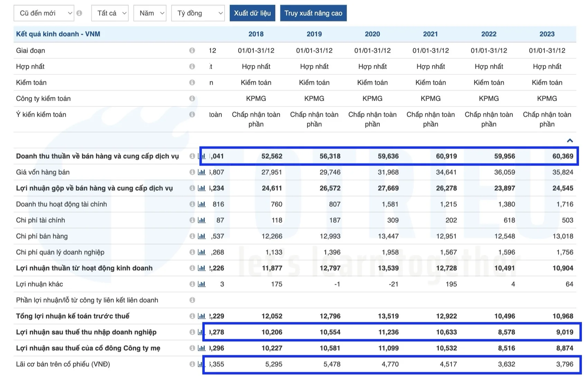Viewport: 588px width, 380px height.
Task: Select the 2018 column header
Action: click(x=256, y=34)
